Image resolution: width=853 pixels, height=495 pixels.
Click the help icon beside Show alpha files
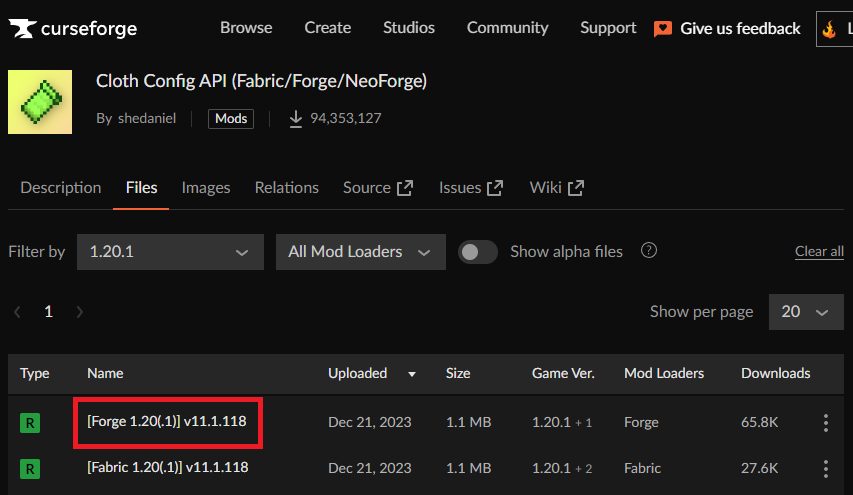pos(649,251)
